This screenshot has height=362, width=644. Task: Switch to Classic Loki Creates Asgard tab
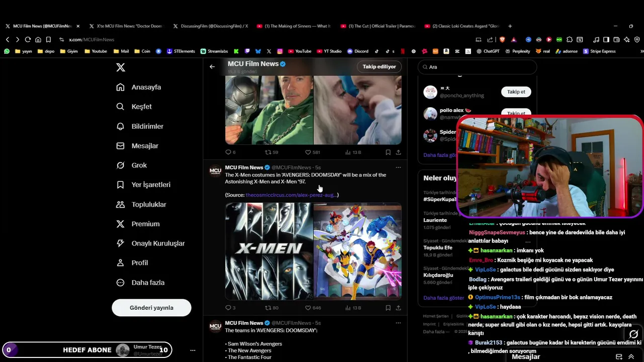point(462,26)
